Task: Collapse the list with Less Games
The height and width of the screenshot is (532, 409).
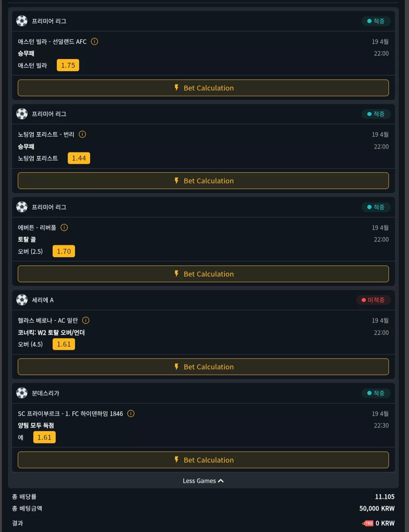Action: (x=203, y=481)
